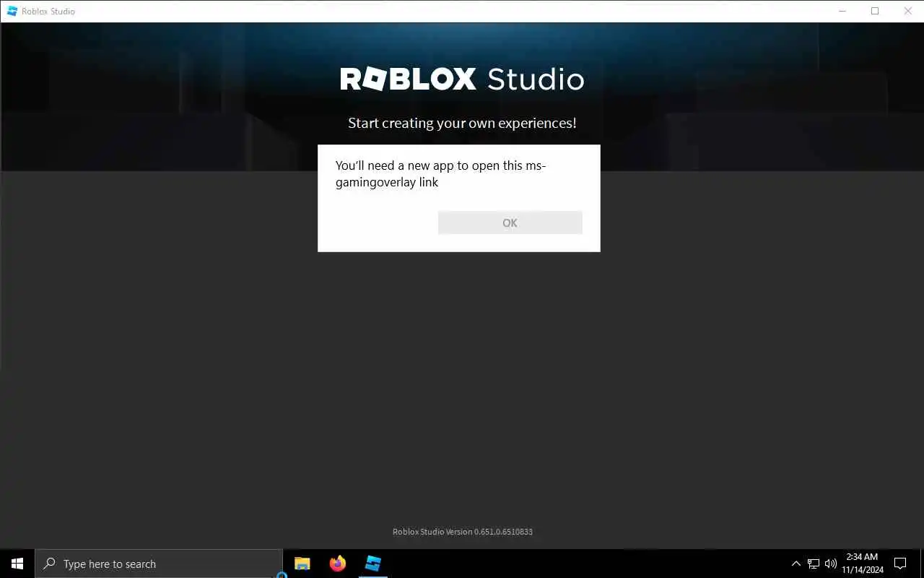Click the Roblox Studio version text
Viewport: 924px width, 578px height.
[x=463, y=532]
